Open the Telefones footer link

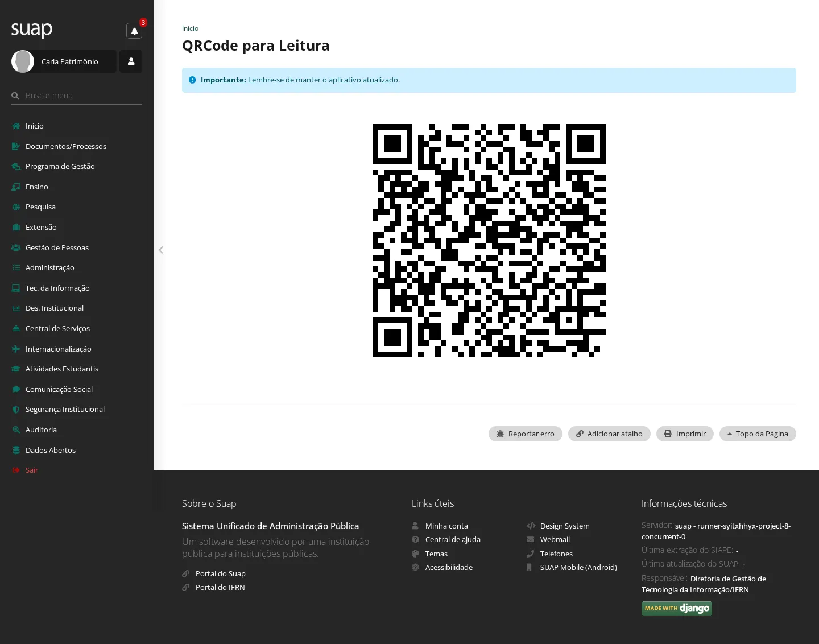(556, 554)
